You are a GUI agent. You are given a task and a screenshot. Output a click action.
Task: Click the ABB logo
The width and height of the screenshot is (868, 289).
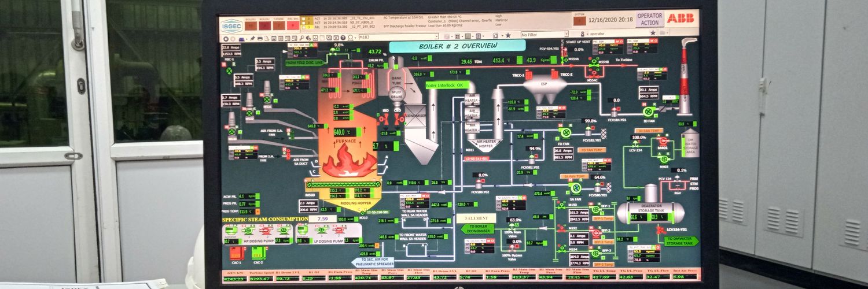pyautogui.click(x=681, y=18)
